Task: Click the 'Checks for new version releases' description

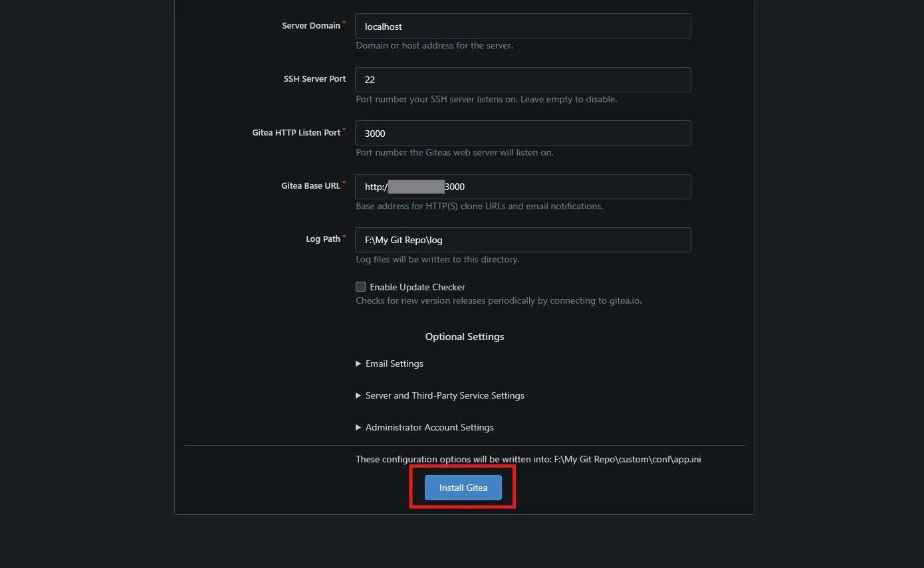Action: pos(499,301)
